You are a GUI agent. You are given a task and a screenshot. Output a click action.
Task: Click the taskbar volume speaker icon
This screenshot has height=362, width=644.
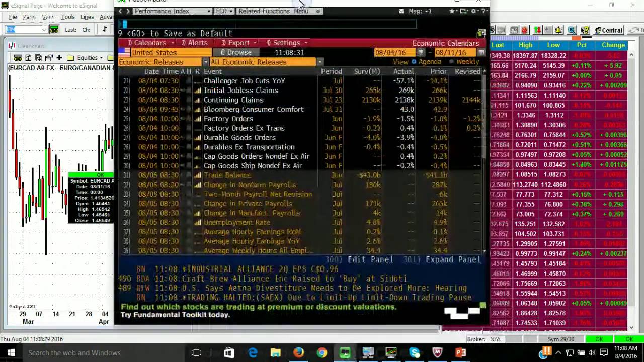pyautogui.click(x=592, y=352)
